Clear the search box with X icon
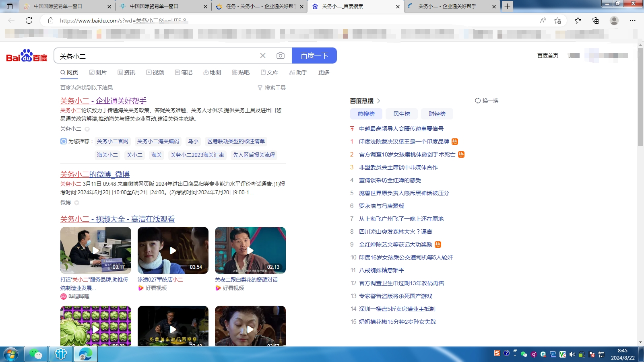644x362 pixels. [x=263, y=56]
